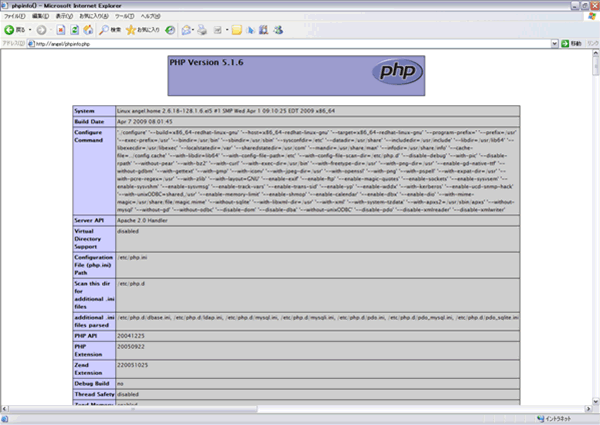The image size is (600, 425).
Task: Click the Edit page icon in toolbar
Action: pos(217,30)
